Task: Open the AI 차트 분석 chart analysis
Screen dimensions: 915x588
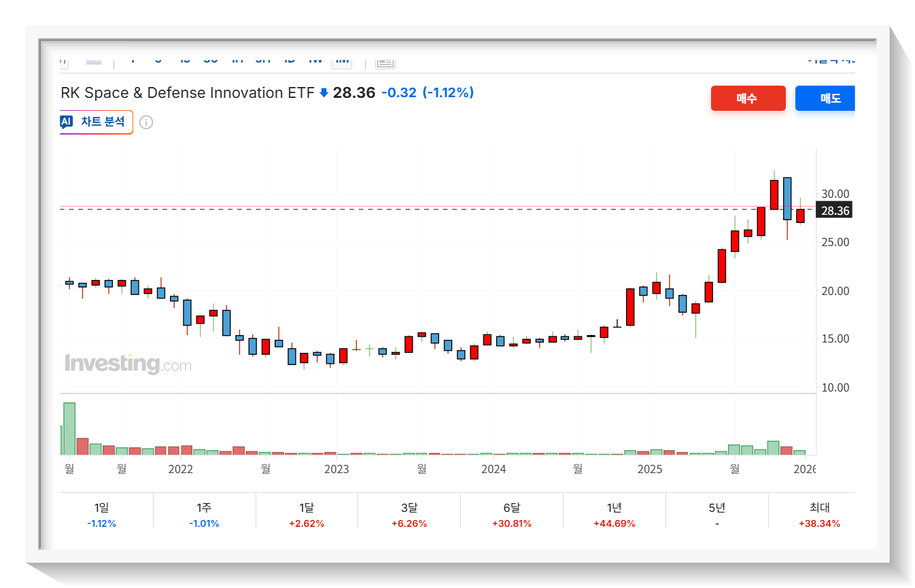Action: tap(97, 122)
